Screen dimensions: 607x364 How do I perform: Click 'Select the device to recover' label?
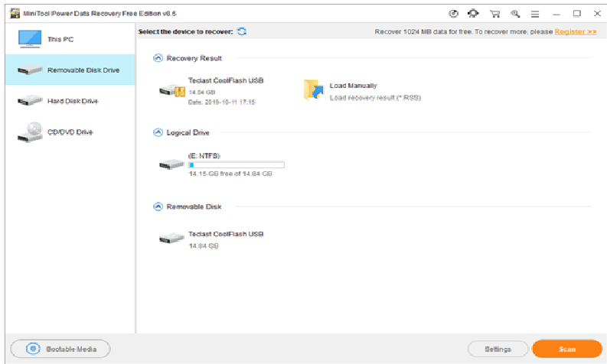(x=186, y=31)
